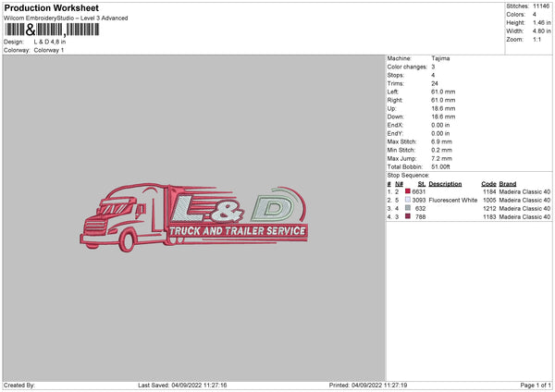Screen dimensions: 555x392
Task: Click the Up value 18.6 mm
Action: 443,108
